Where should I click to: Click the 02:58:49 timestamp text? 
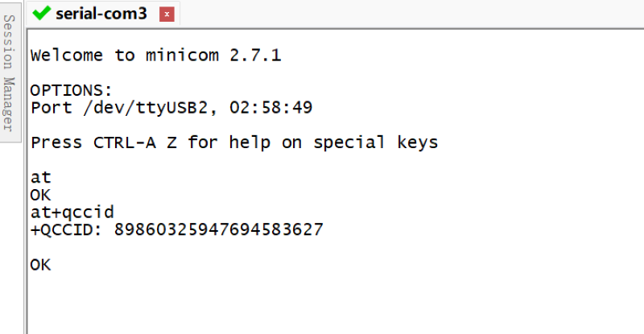271,108
